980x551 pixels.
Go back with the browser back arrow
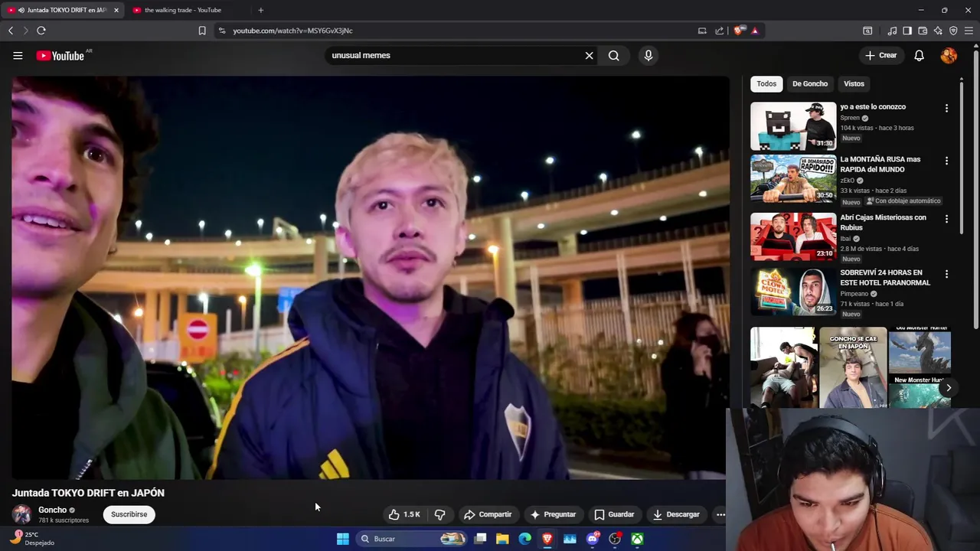11,31
